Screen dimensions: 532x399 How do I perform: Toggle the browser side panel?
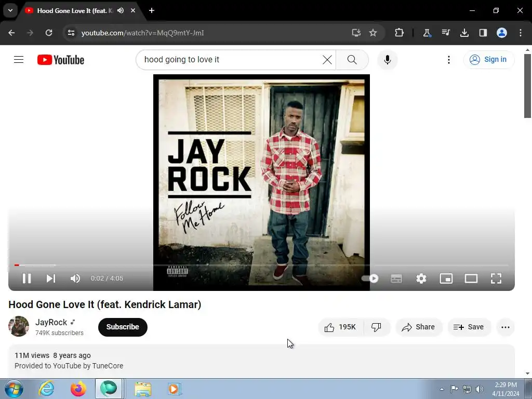[x=483, y=33]
